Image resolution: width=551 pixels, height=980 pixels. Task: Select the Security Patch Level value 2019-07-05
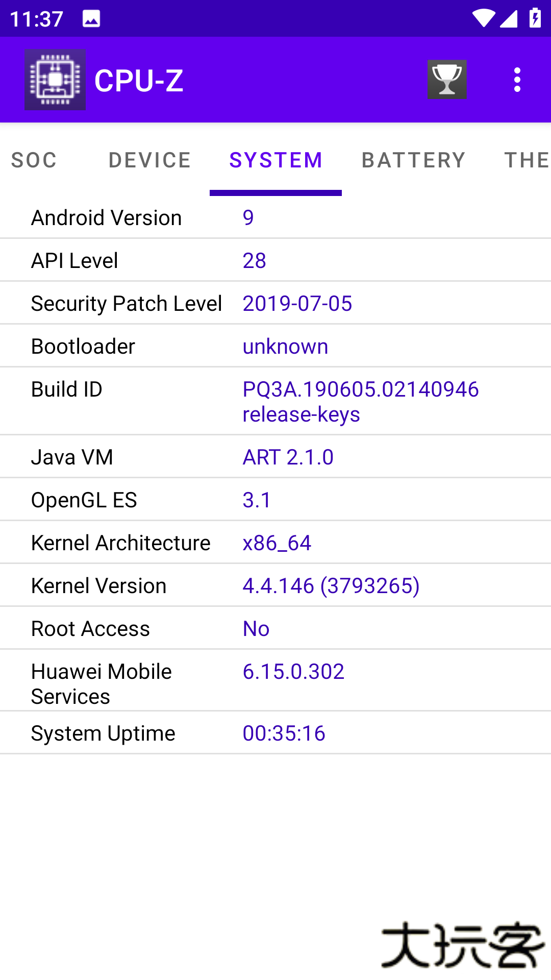point(297,304)
